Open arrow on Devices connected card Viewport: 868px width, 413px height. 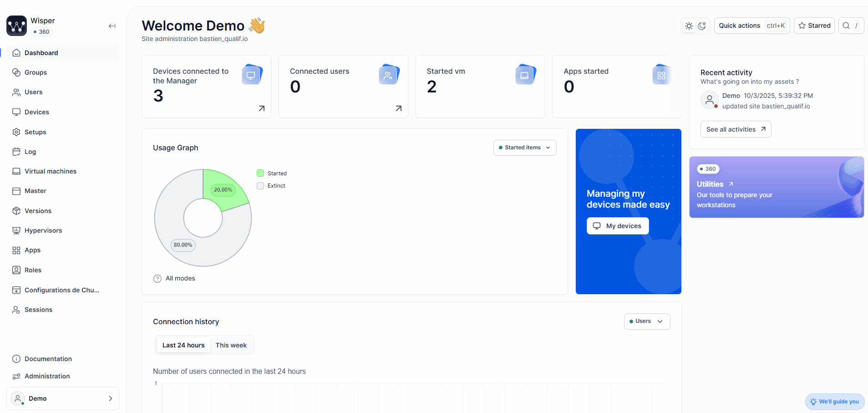[x=262, y=108]
